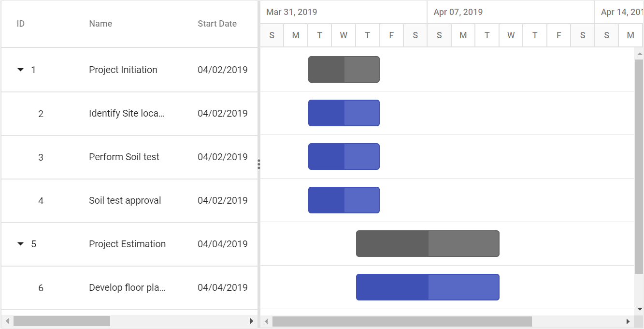The height and width of the screenshot is (329, 644).
Task: Click the chart horizontal scroll-left arrow
Action: (x=266, y=321)
